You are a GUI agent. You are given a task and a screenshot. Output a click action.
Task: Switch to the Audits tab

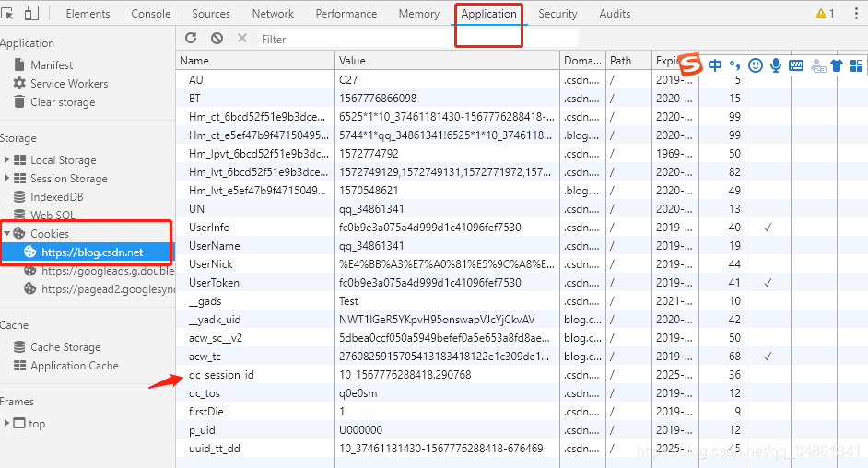[x=615, y=13]
